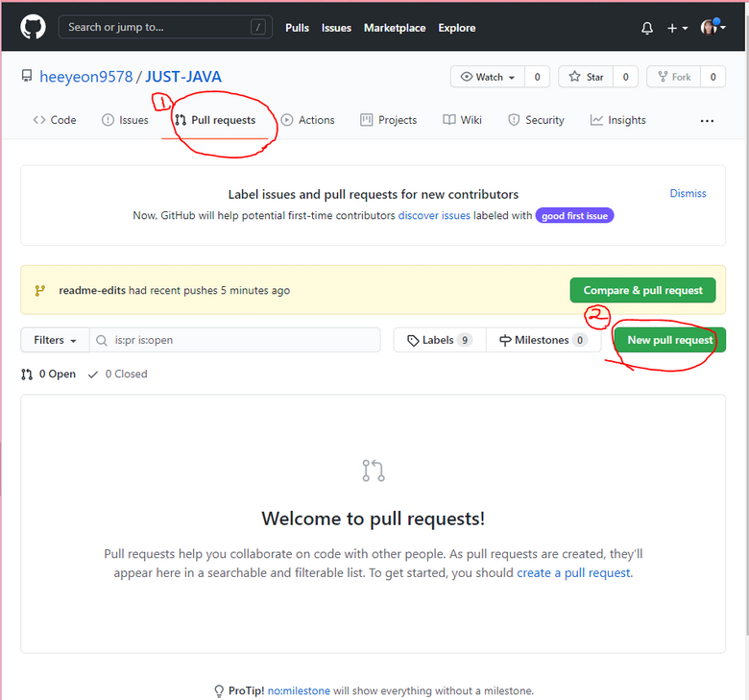Viewport: 749px width, 700px height.
Task: Open the Code tab
Action: click(55, 120)
